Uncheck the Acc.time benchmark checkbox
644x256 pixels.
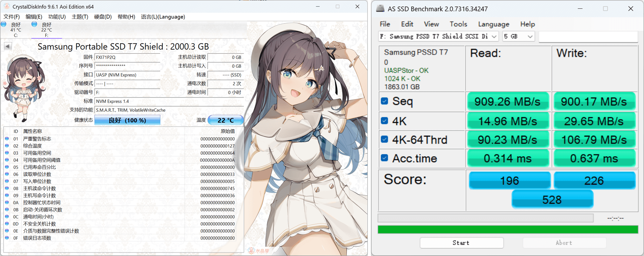point(385,158)
